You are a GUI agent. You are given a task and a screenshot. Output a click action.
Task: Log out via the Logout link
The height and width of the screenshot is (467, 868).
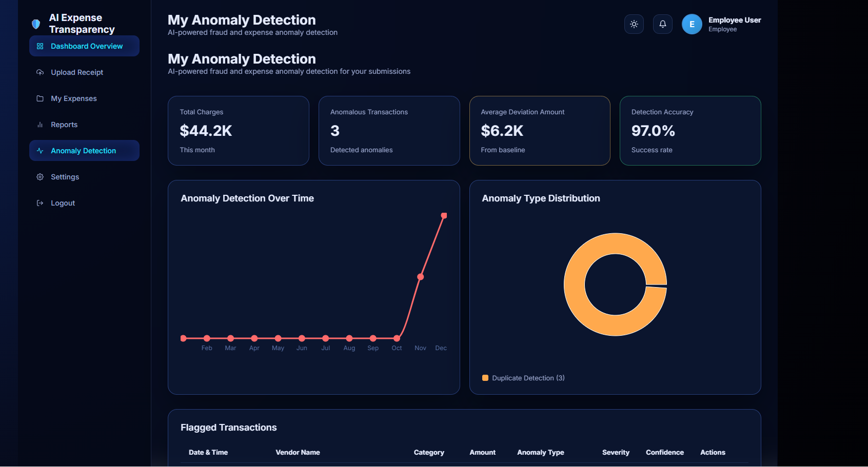coord(84,203)
